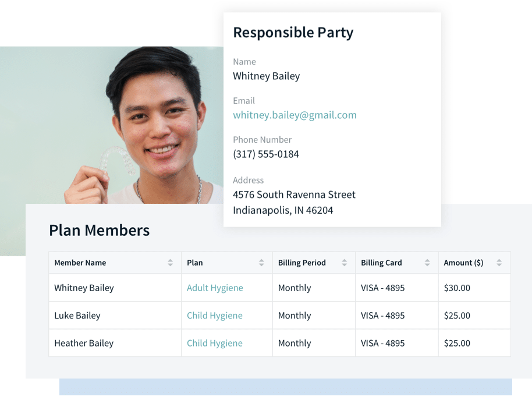Open Adult Hygiene plan link
The width and height of the screenshot is (532, 396).
pos(215,288)
